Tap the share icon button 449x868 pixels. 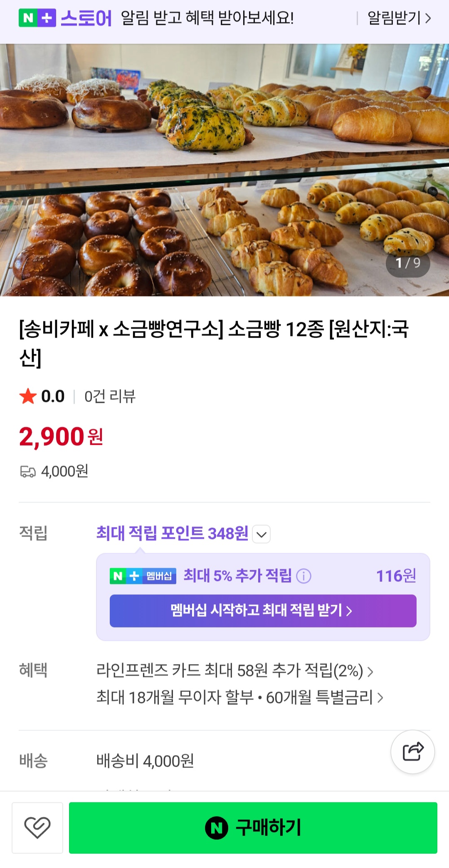pos(412,751)
